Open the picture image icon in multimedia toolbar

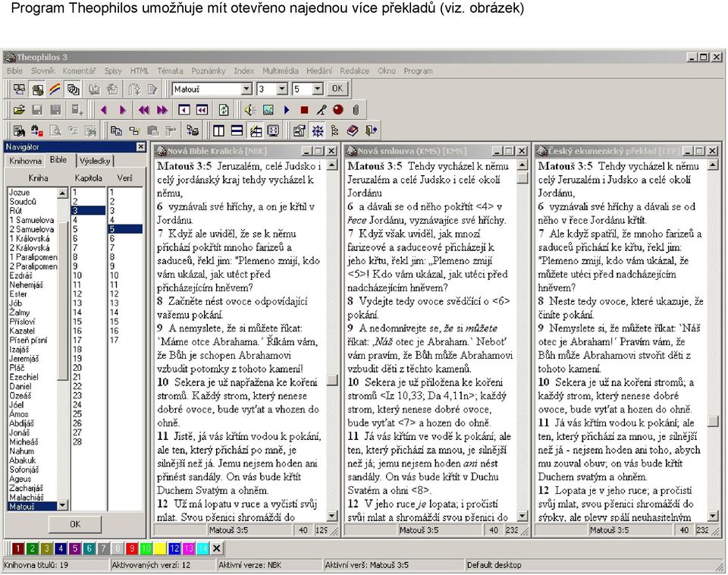[x=268, y=109]
